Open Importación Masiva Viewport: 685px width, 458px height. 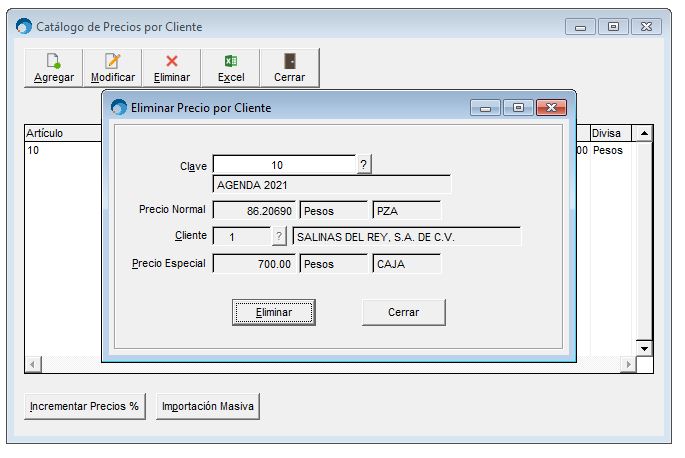click(x=208, y=406)
